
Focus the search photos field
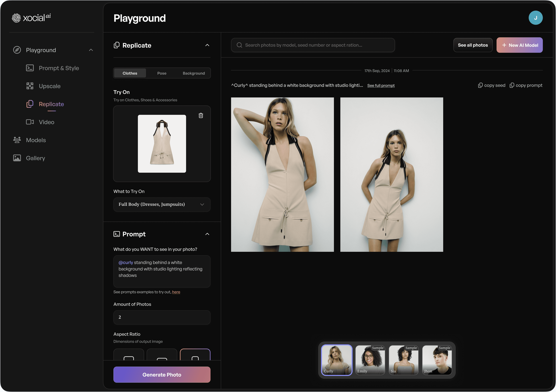coord(313,45)
